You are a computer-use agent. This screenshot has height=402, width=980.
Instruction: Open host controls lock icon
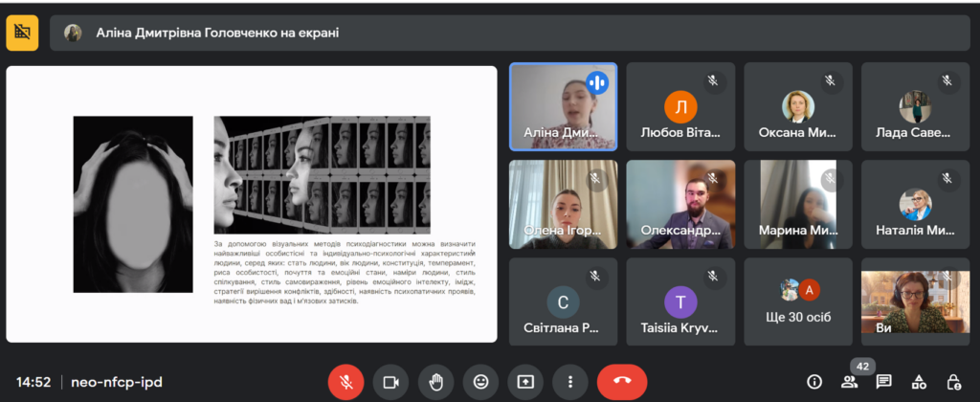click(x=953, y=382)
